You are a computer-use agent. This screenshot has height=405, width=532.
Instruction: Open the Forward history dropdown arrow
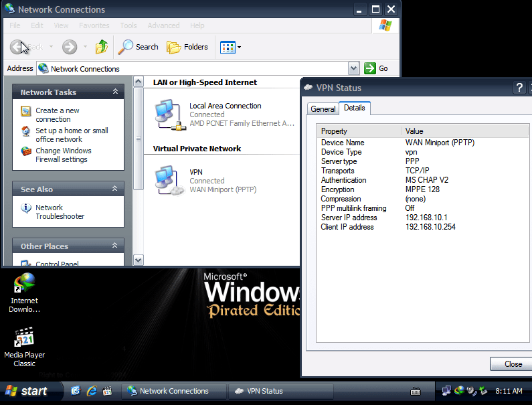[x=85, y=47]
